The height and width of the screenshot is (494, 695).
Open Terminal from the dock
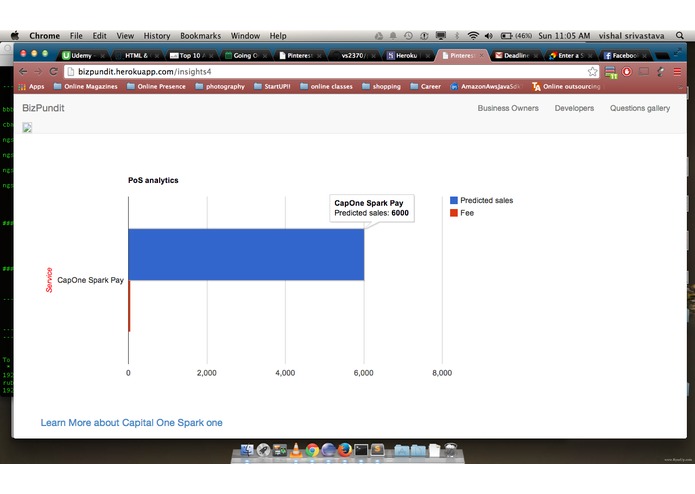point(361,450)
